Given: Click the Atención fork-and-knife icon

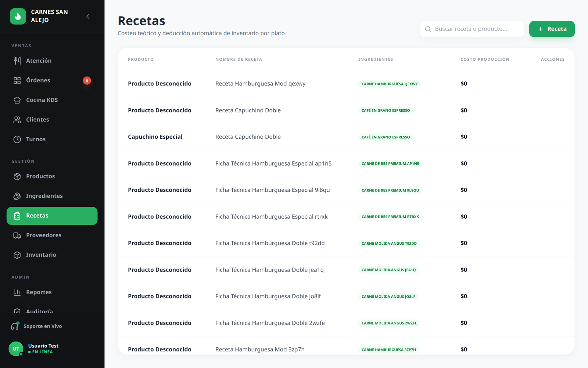Looking at the screenshot, I should 17,61.
